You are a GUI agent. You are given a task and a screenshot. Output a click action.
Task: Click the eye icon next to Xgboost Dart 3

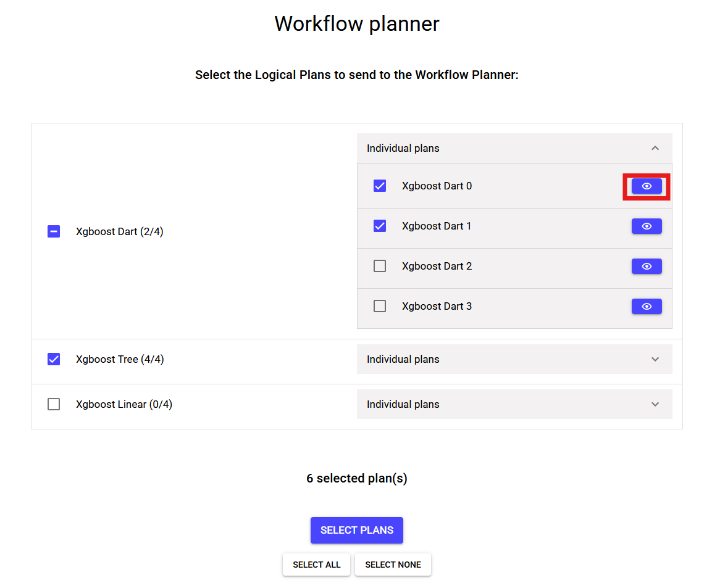[x=647, y=306]
